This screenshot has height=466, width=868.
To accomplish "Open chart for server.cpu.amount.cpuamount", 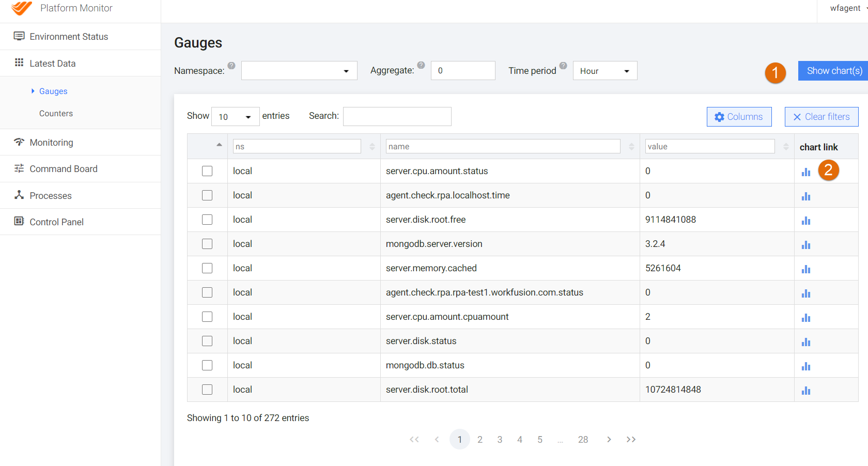I will [806, 318].
